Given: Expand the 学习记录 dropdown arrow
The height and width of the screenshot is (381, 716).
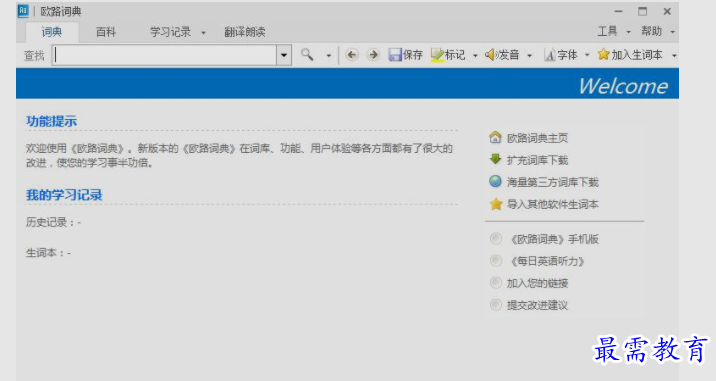Looking at the screenshot, I should (204, 33).
